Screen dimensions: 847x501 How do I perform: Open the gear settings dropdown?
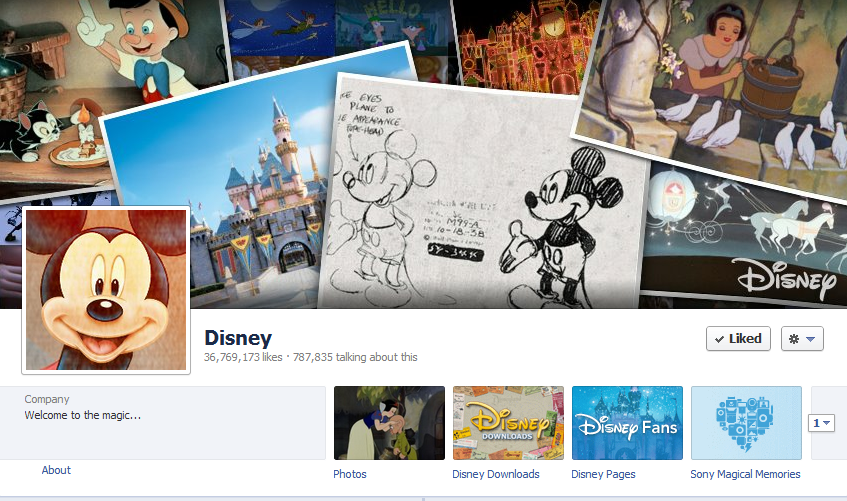802,339
